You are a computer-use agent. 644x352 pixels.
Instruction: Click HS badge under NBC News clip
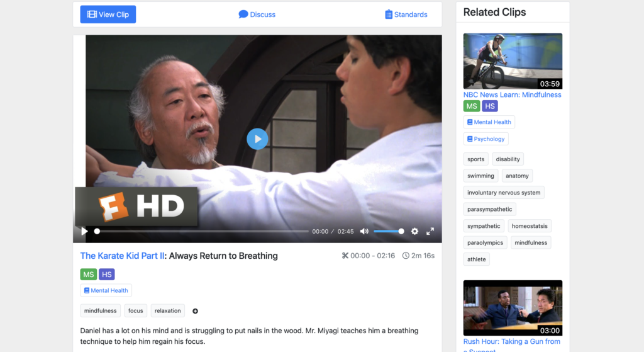click(489, 106)
